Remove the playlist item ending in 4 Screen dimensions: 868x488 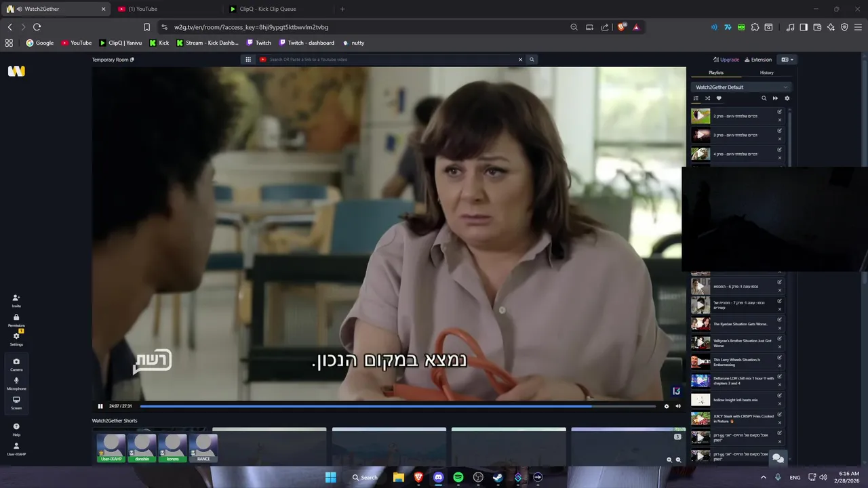point(780,158)
